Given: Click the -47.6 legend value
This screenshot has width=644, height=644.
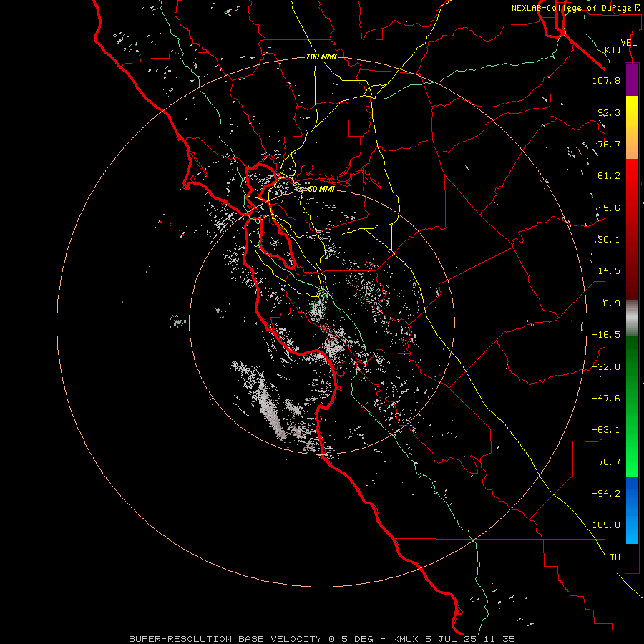Looking at the screenshot, I should (x=606, y=399).
